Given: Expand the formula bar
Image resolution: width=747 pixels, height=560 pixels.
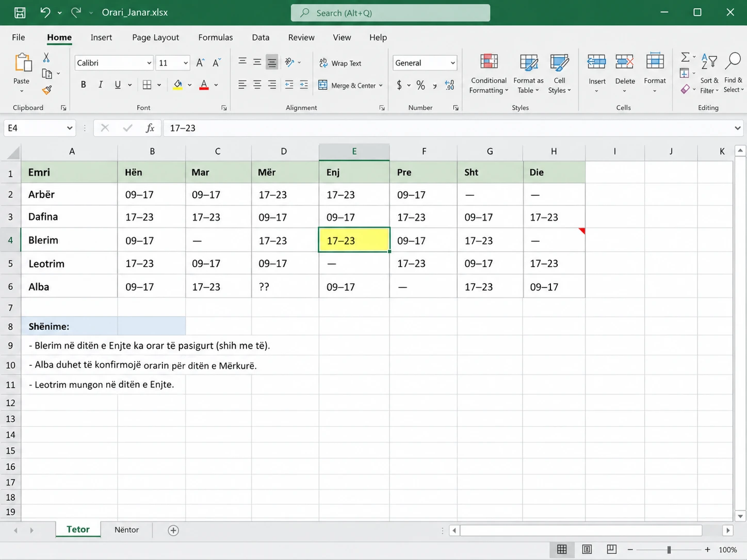Looking at the screenshot, I should pos(737,128).
